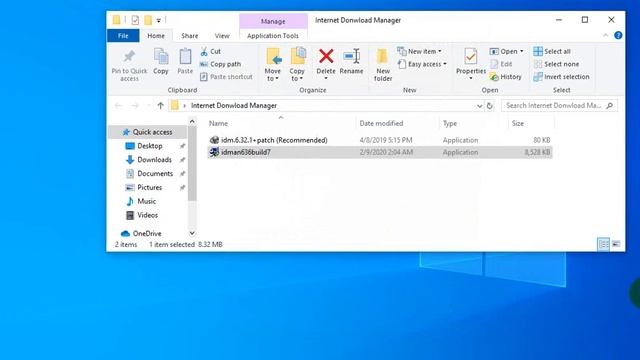Open the Copy to folder menu

tap(297, 65)
